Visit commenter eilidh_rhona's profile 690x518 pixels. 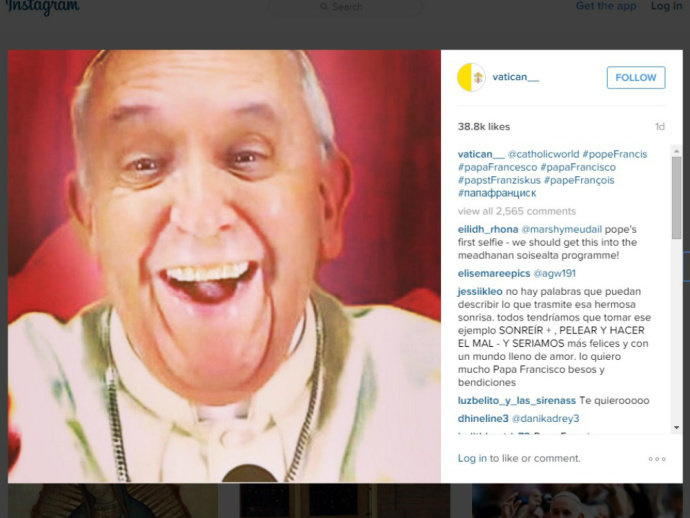coord(486,229)
